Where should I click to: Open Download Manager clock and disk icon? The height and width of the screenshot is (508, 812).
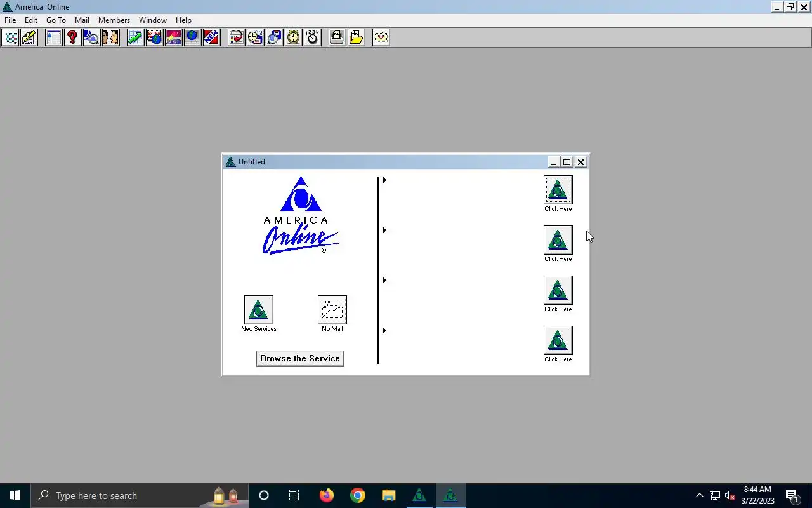click(x=256, y=37)
